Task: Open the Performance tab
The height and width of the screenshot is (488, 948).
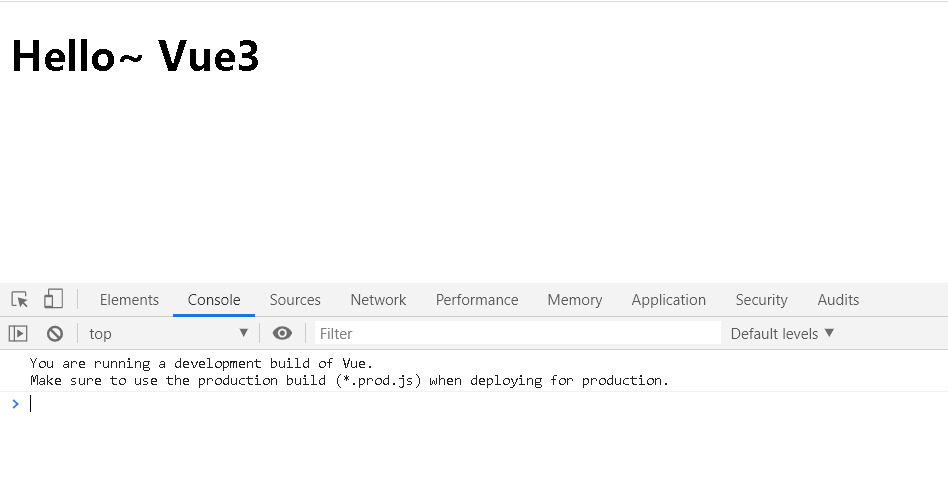Action: 477,300
